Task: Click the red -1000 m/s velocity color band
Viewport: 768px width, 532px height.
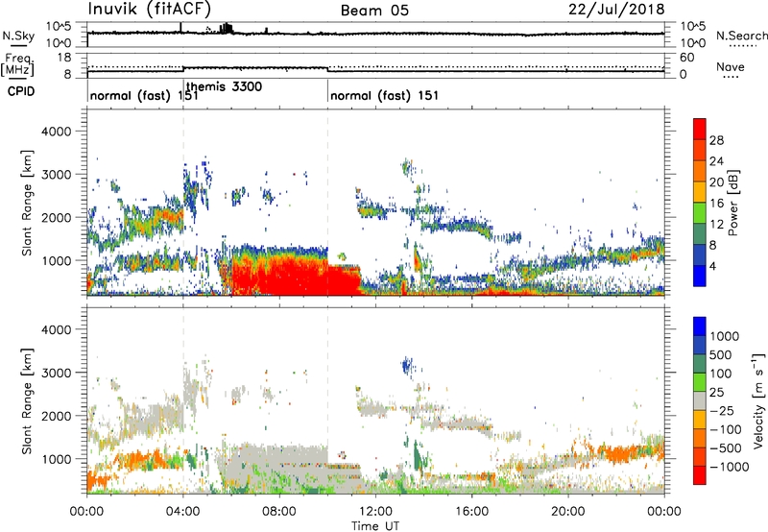Action: (x=700, y=475)
